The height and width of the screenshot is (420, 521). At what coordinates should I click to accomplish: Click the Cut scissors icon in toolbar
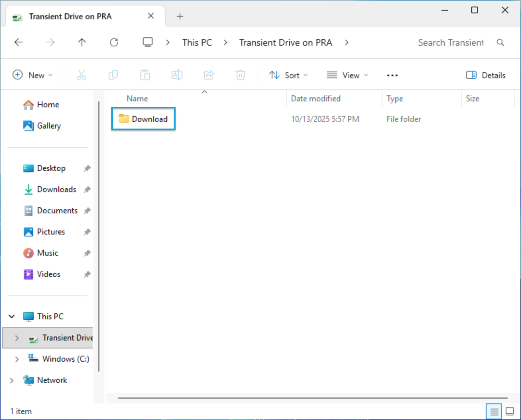(81, 75)
